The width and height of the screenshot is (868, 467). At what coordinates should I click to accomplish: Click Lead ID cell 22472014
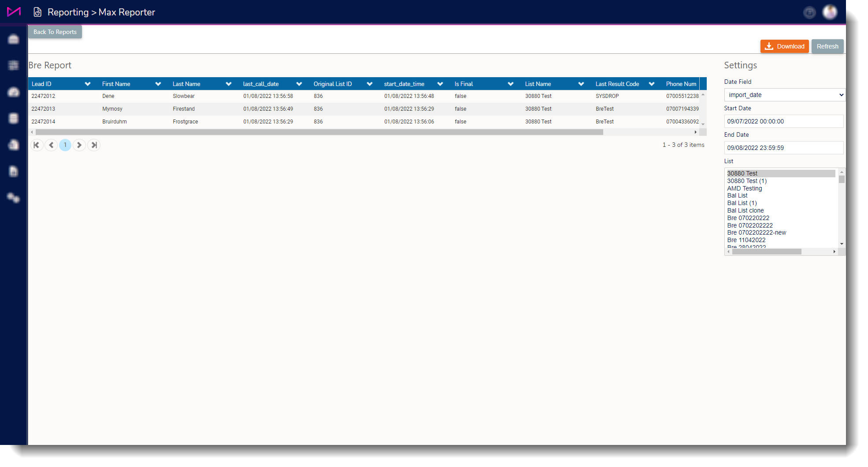(x=43, y=122)
